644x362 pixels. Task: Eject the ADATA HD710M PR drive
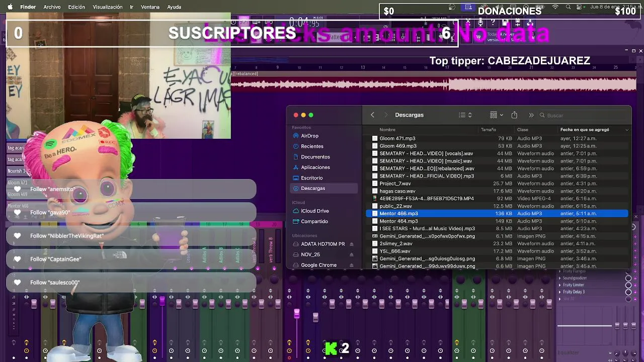(x=351, y=244)
